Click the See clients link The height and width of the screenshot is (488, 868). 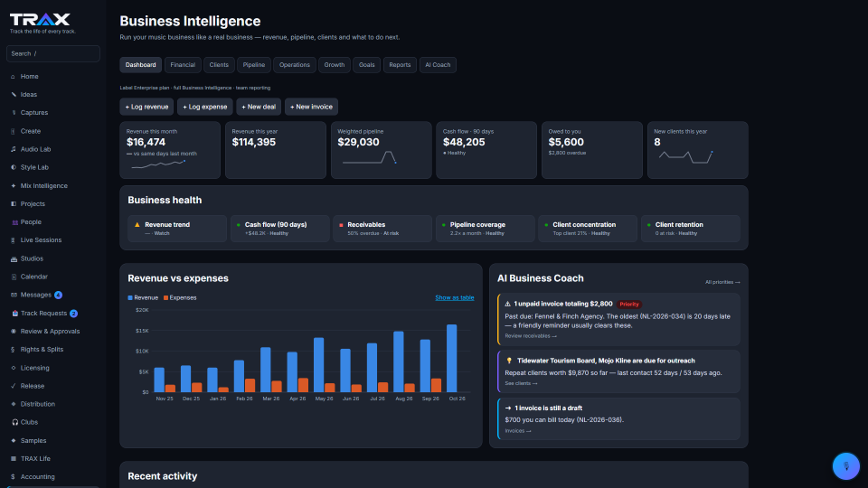click(521, 383)
